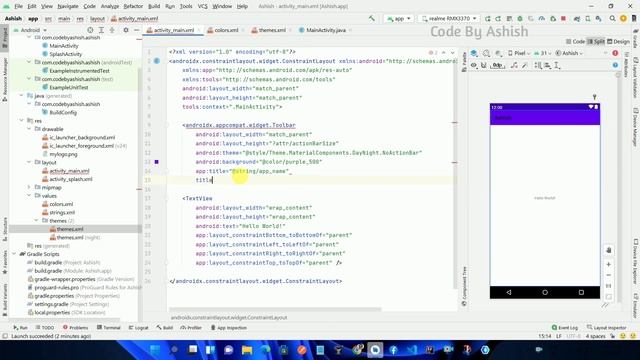Screen dimensions: 640x360
Task: Click the project panel settings gear icon
Action: [x=126, y=30]
